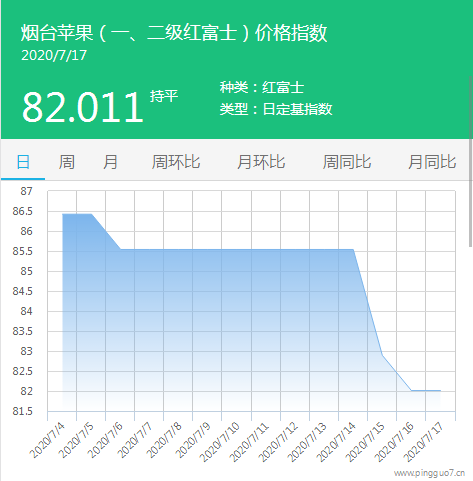Click the 2020/7/10 x-axis date label
Viewport: 473px width, 481px height.
click(x=220, y=441)
